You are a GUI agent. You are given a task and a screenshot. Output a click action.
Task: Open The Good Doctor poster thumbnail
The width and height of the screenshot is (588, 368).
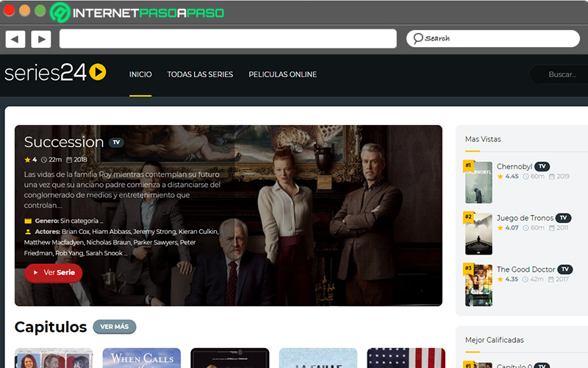[479, 286]
